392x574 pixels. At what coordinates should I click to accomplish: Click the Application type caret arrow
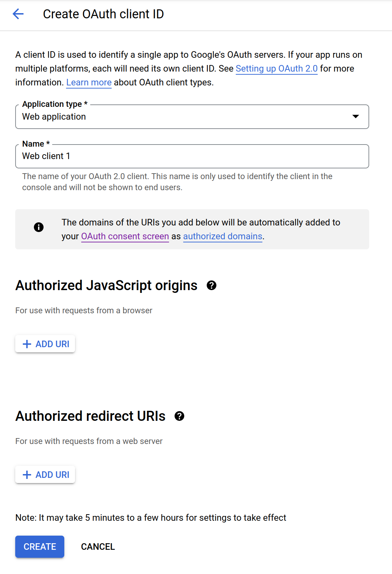click(x=355, y=117)
